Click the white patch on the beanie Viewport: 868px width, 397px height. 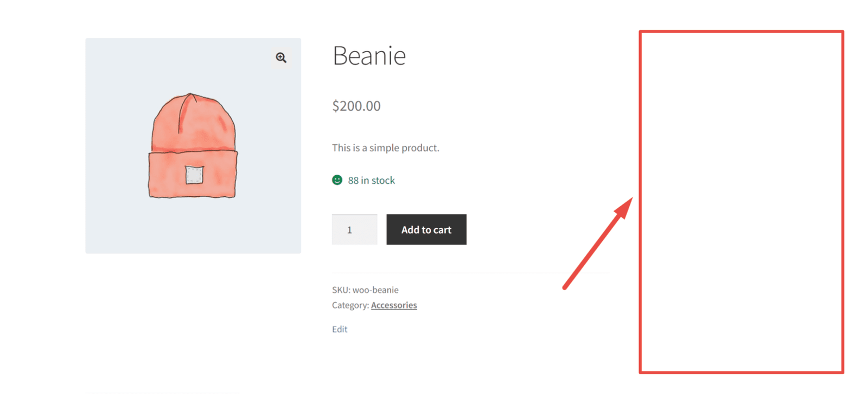194,175
